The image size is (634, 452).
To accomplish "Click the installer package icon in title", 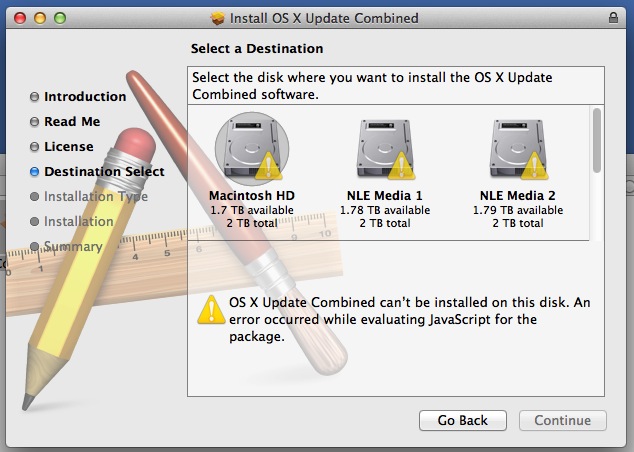I will 218,18.
